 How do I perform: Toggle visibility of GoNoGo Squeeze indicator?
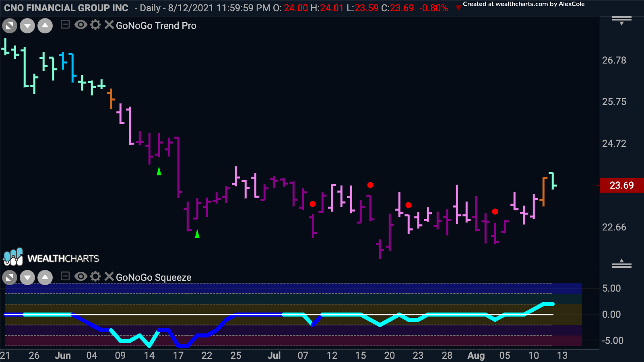[80, 276]
